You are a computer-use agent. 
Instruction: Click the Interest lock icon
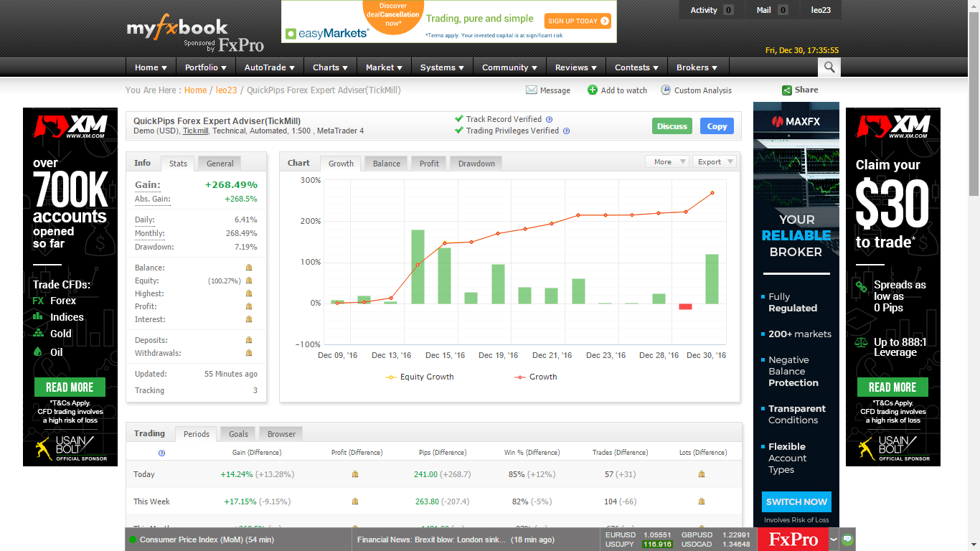(x=249, y=319)
